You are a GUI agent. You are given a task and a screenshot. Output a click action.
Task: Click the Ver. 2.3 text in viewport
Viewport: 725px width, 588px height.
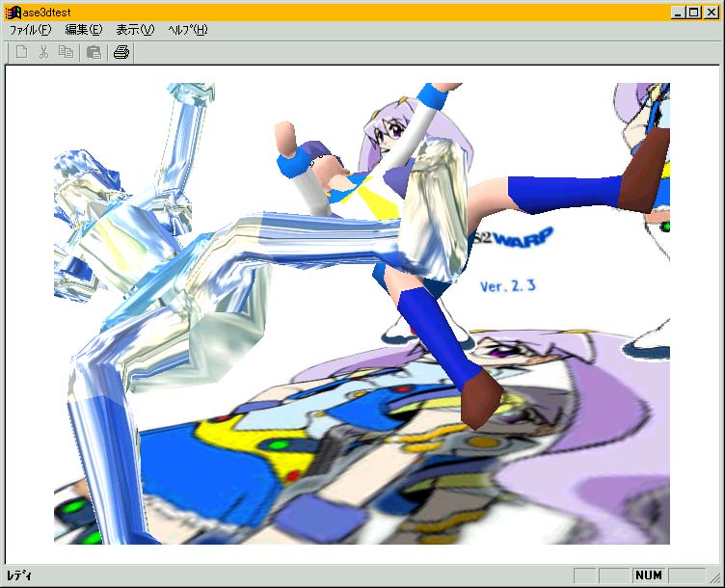click(508, 286)
